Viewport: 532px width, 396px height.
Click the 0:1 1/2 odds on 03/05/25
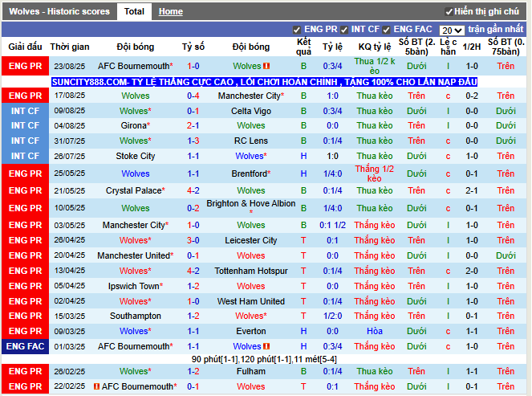coord(332,225)
